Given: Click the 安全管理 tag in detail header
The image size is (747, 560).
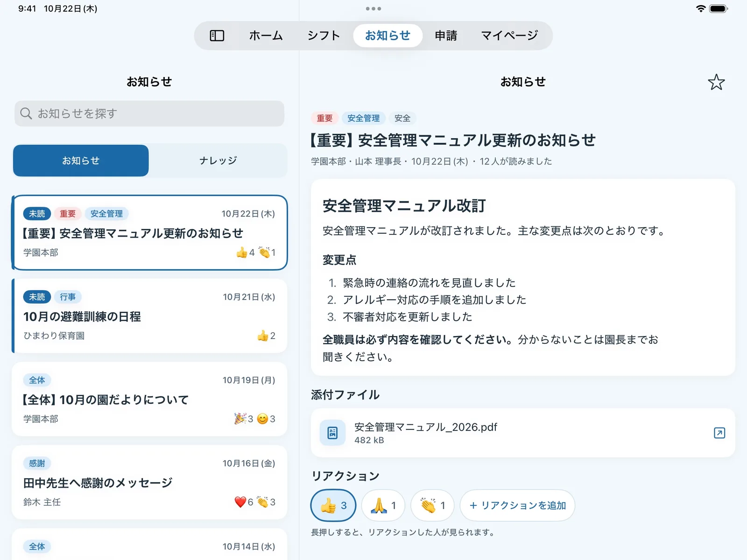Looking at the screenshot, I should click(363, 118).
